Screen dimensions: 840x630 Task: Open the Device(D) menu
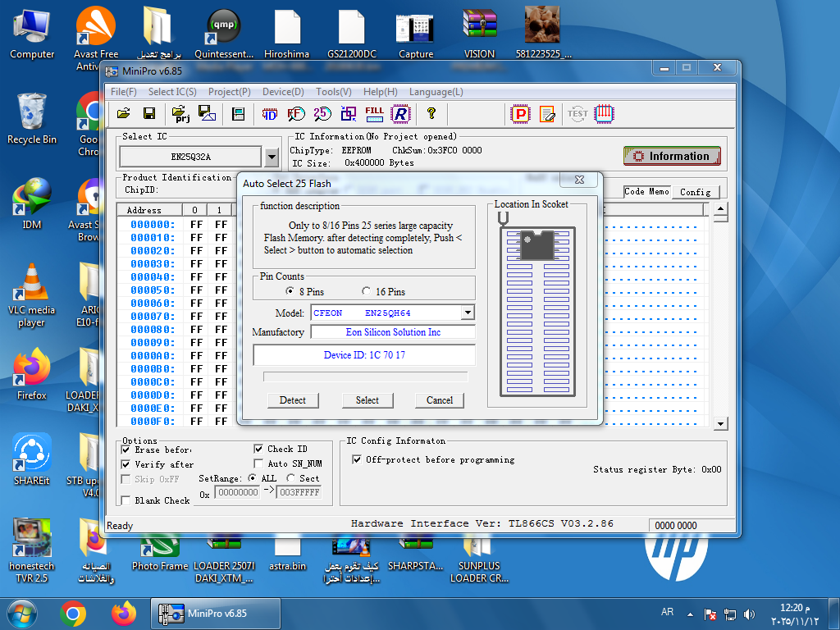[283, 92]
